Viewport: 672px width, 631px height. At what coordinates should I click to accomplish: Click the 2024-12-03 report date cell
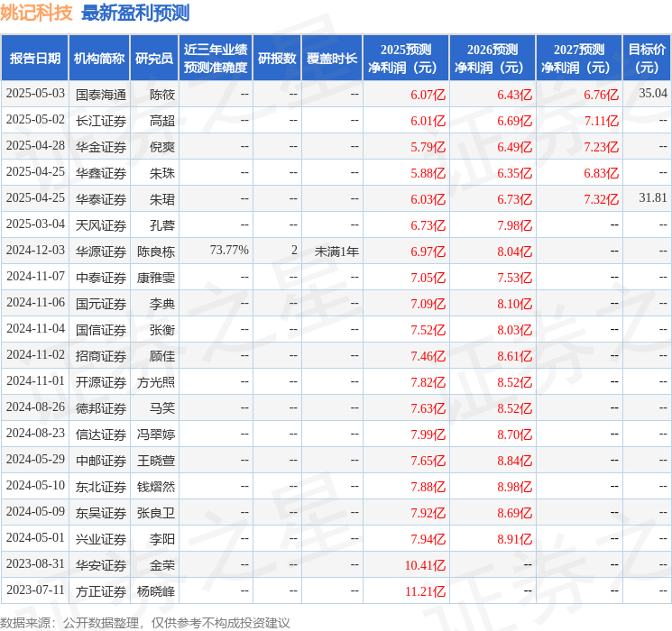click(x=35, y=251)
